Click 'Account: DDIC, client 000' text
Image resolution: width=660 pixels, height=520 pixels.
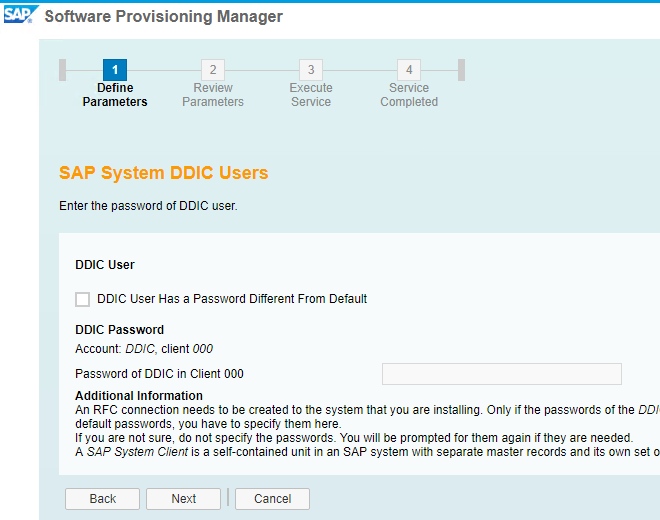144,349
